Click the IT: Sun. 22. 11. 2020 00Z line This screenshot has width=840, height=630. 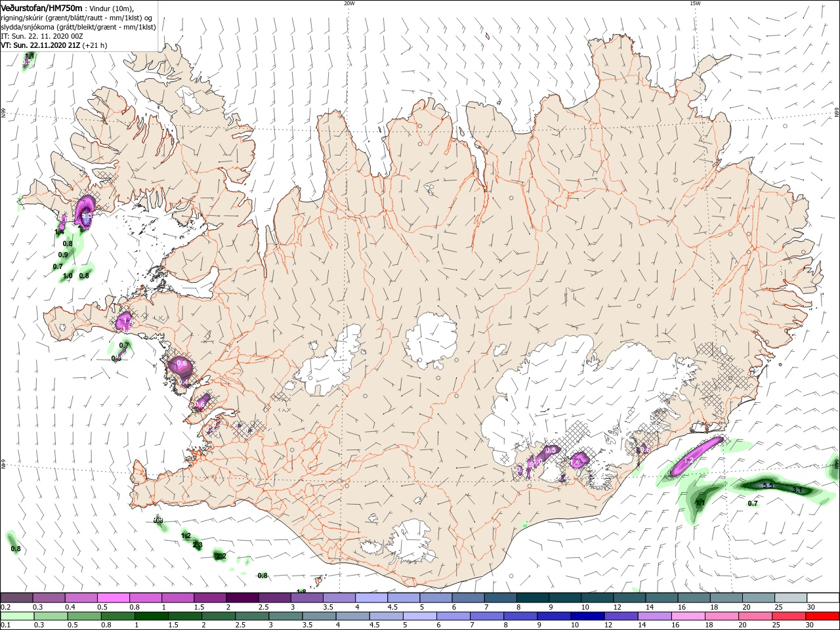pyautogui.click(x=41, y=36)
